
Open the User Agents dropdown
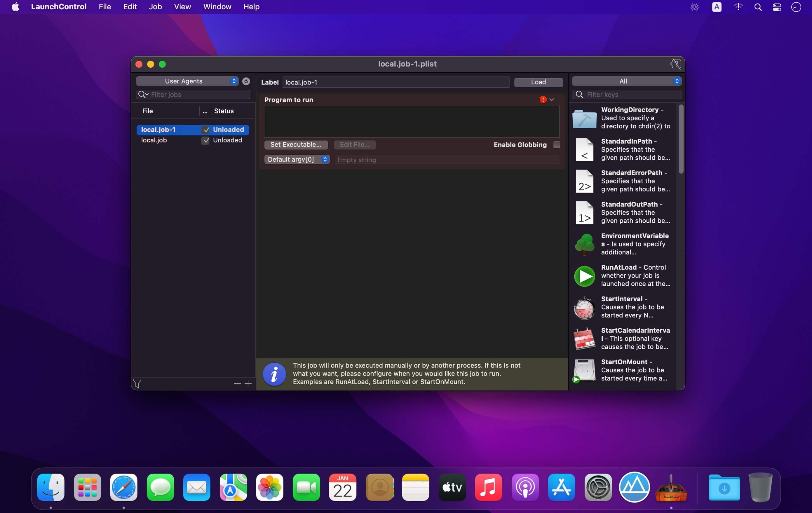click(x=187, y=81)
